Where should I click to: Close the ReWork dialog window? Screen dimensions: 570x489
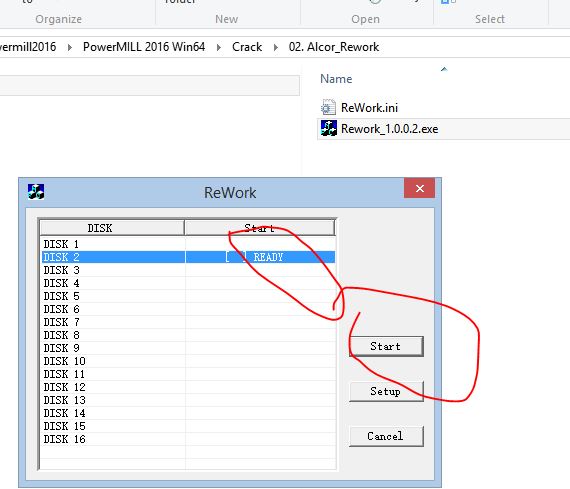(x=420, y=188)
